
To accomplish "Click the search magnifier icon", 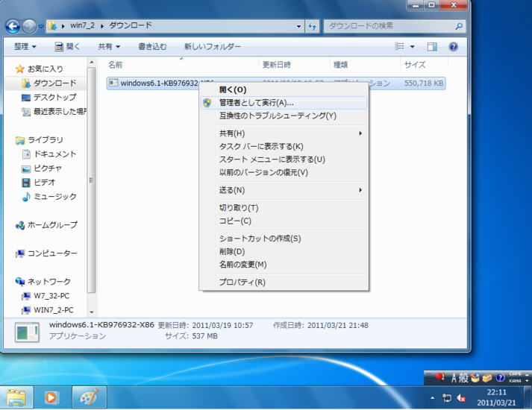I will point(459,26).
